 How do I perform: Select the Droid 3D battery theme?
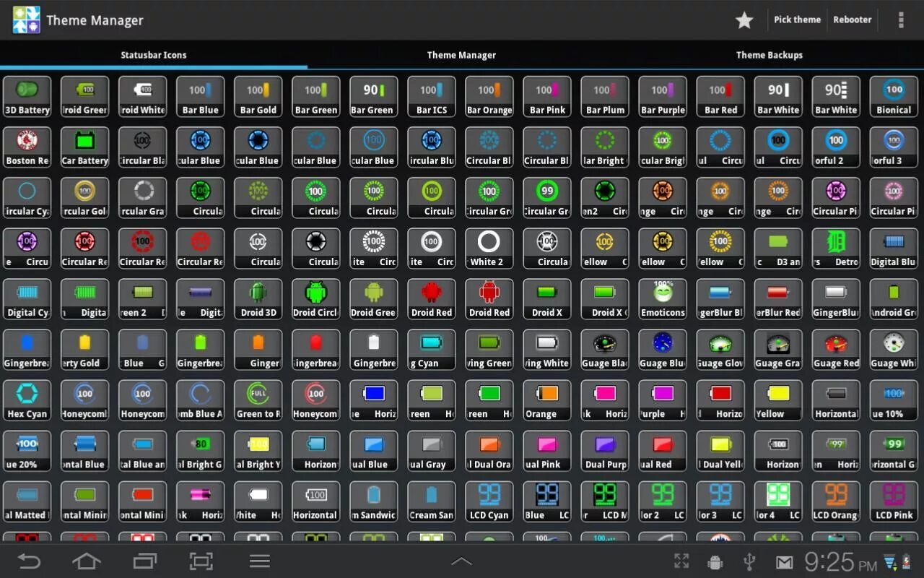coord(258,299)
